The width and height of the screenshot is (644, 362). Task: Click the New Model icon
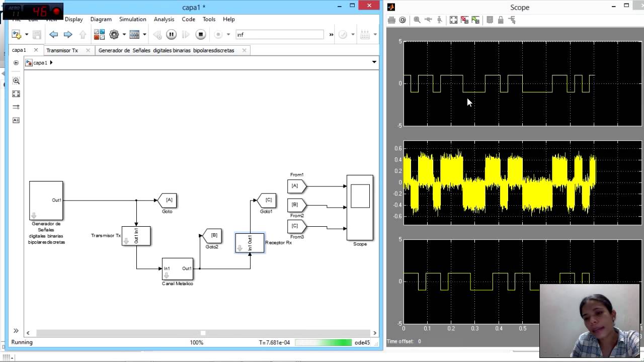pos(16,35)
